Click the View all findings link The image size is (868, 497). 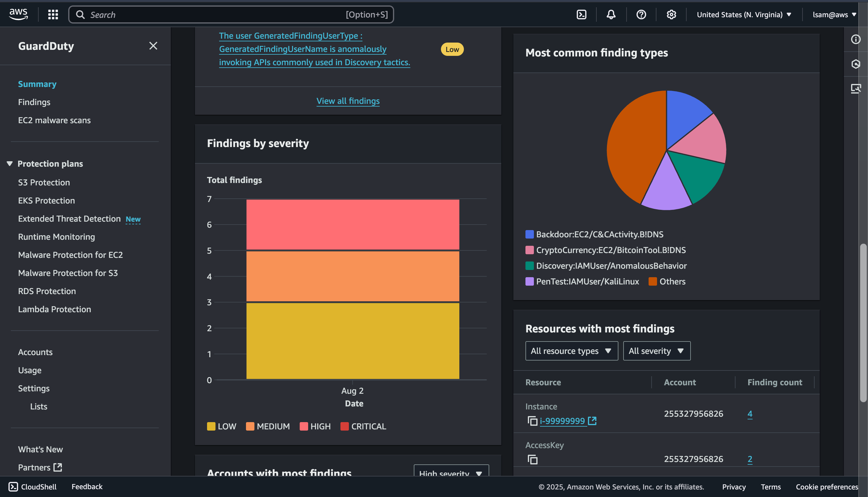tap(348, 101)
